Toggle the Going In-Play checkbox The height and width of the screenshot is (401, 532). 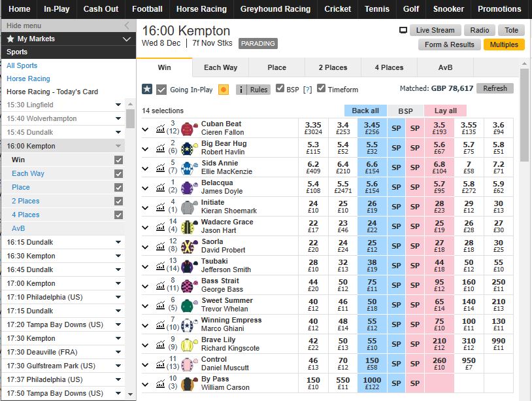pos(161,89)
